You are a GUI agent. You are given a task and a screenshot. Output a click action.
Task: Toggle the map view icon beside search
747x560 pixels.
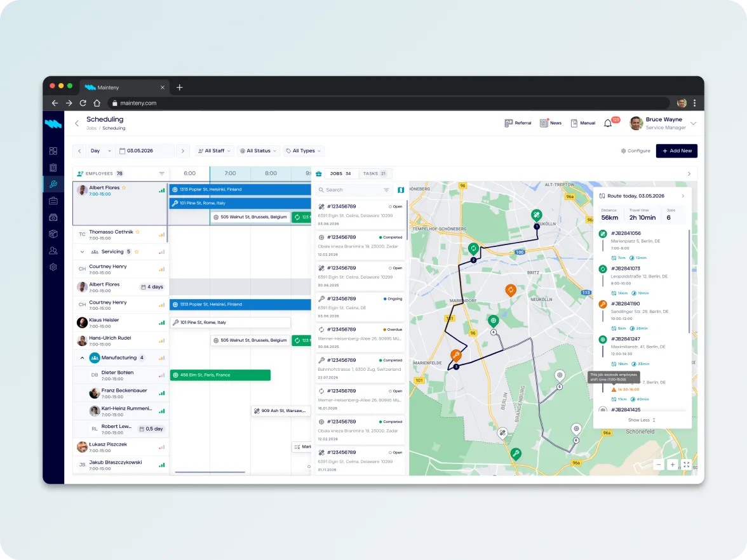(x=401, y=190)
